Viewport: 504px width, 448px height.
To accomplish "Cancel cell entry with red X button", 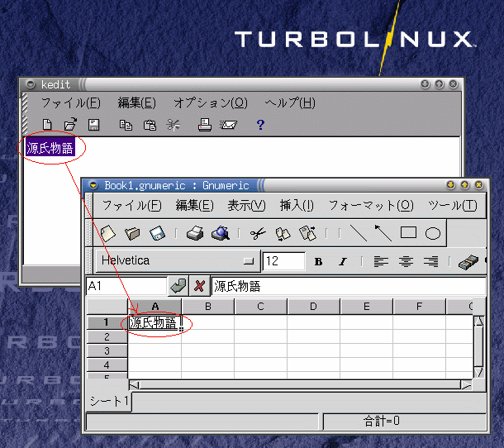I will (x=199, y=286).
